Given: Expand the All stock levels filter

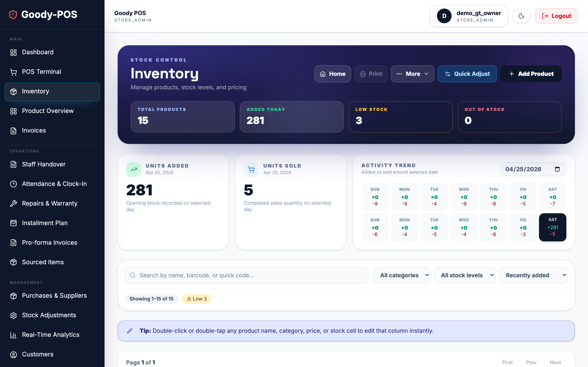Looking at the screenshot, I should (464, 275).
